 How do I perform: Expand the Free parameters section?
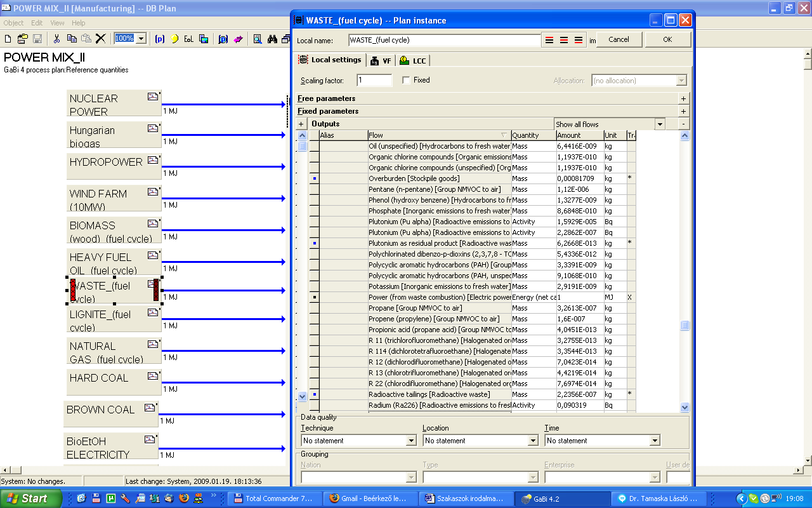pyautogui.click(x=683, y=98)
